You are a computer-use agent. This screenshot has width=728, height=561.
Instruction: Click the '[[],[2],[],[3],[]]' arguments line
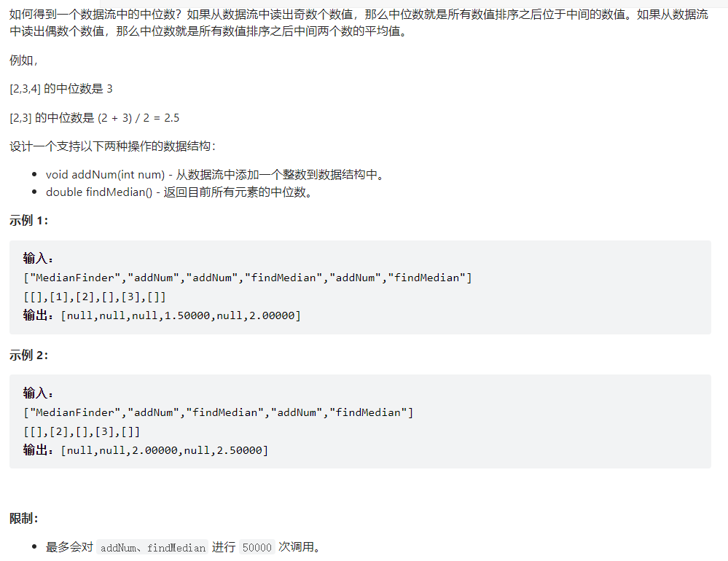pyautogui.click(x=82, y=431)
